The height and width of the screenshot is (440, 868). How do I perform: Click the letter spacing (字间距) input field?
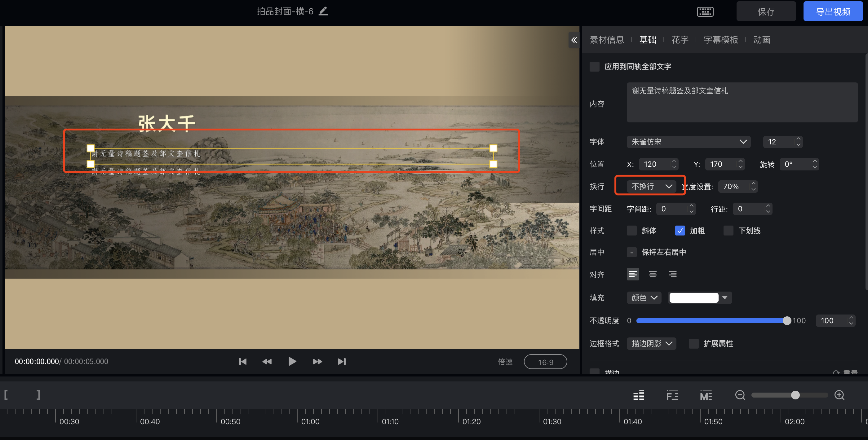click(675, 209)
